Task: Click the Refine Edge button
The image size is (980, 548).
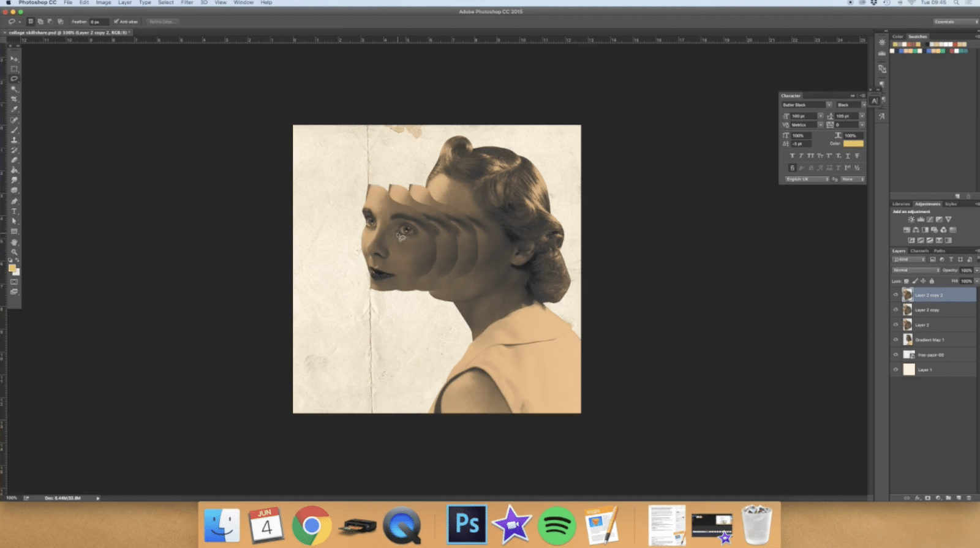Action: [161, 21]
